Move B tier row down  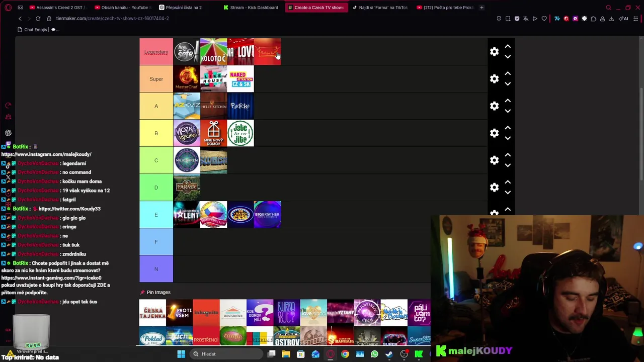508,138
